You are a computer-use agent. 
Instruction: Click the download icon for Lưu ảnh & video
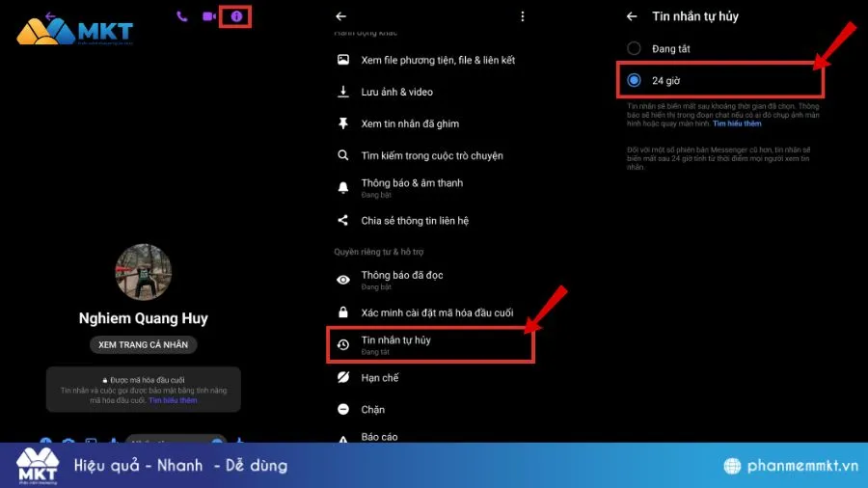[343, 92]
